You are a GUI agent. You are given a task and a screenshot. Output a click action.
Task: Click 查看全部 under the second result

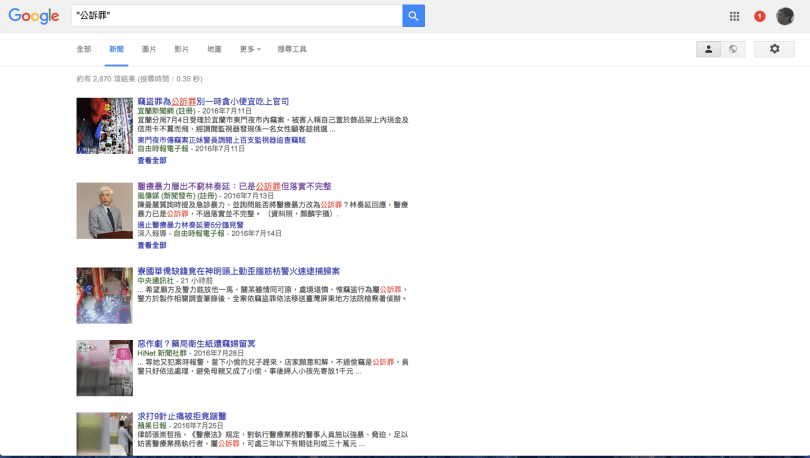click(152, 245)
